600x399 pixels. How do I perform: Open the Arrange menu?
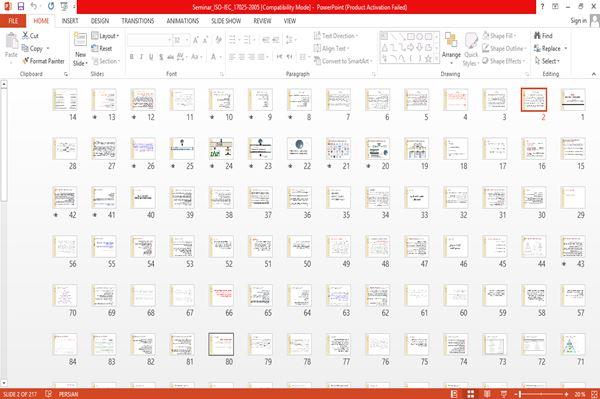[x=451, y=48]
